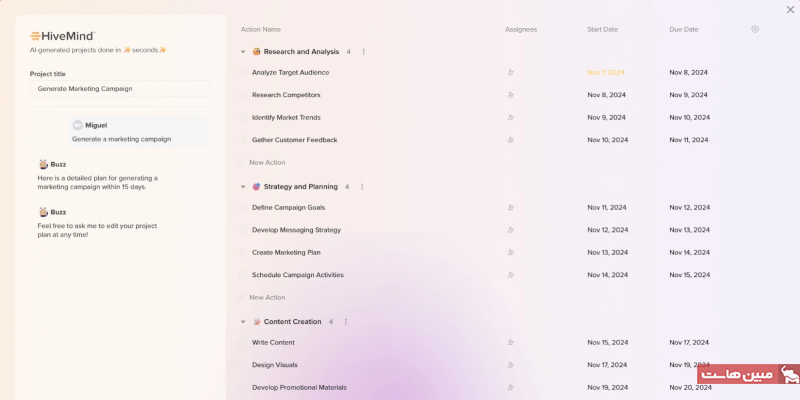Viewport: 800px width, 400px height.
Task: Click the Start Date column header
Action: point(603,29)
